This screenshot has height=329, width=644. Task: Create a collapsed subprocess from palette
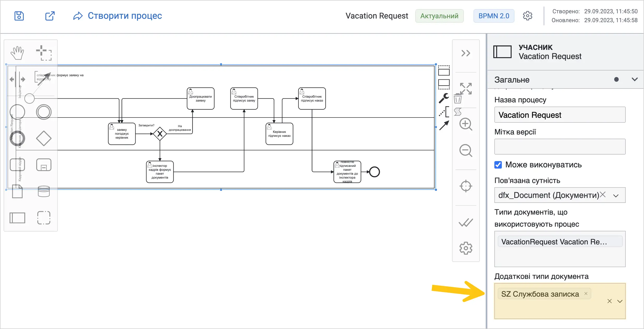click(x=44, y=165)
